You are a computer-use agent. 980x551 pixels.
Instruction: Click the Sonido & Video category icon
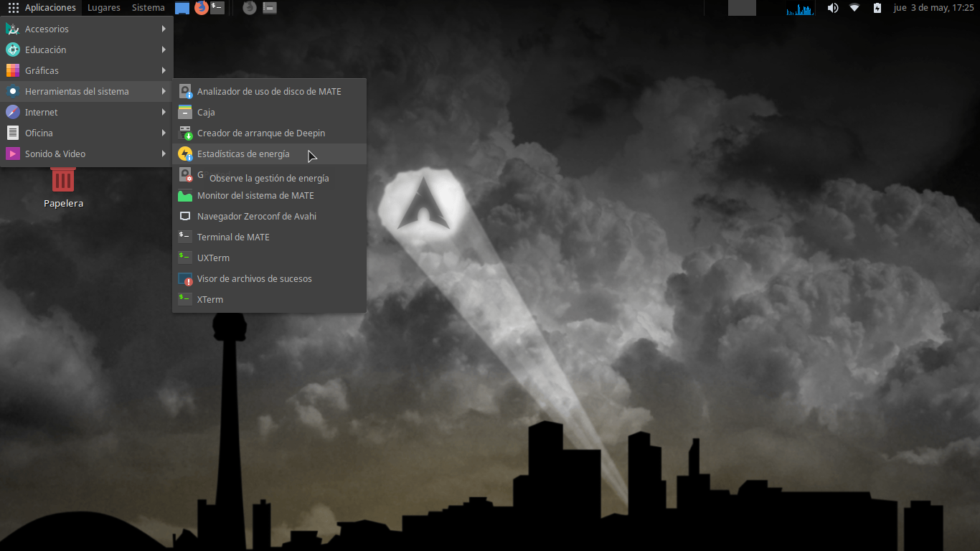[13, 154]
